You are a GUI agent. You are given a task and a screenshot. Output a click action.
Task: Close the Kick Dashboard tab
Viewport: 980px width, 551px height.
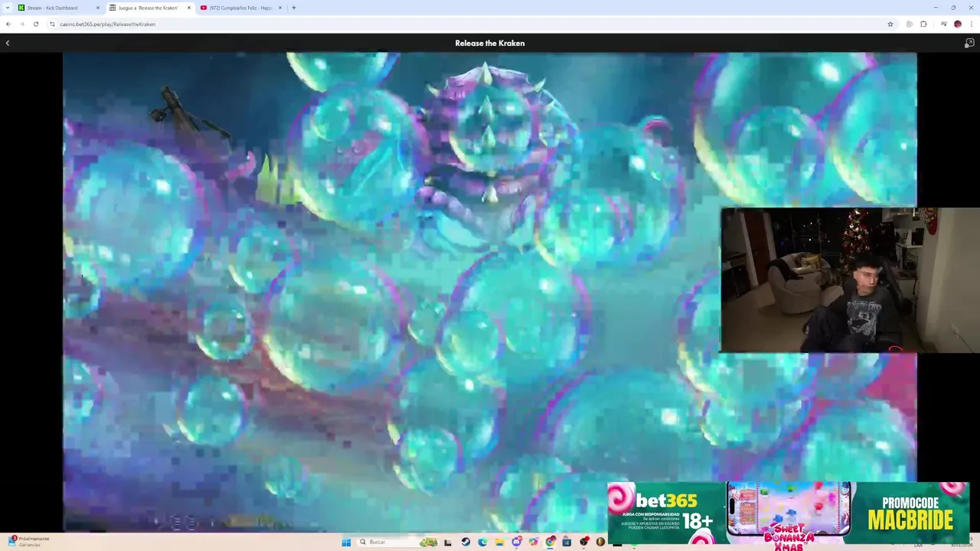(x=98, y=8)
